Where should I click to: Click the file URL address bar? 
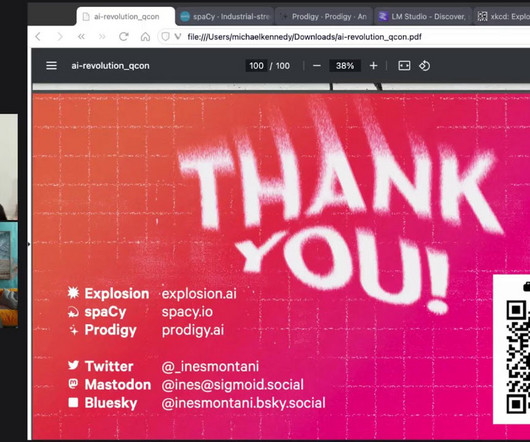tap(305, 37)
